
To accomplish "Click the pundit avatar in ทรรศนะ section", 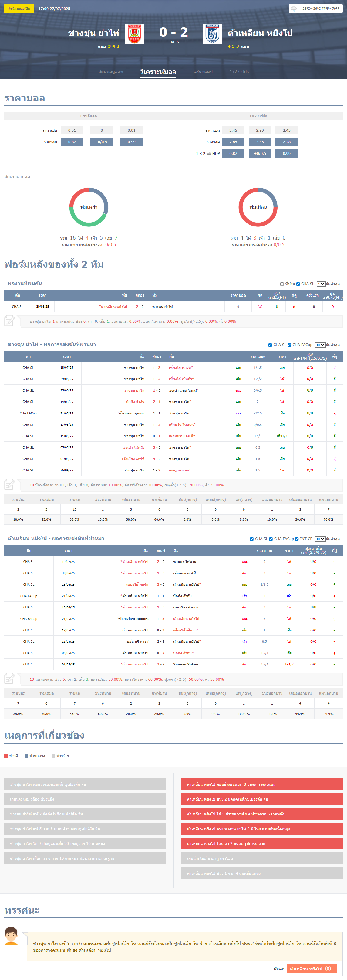I will 12,935.
